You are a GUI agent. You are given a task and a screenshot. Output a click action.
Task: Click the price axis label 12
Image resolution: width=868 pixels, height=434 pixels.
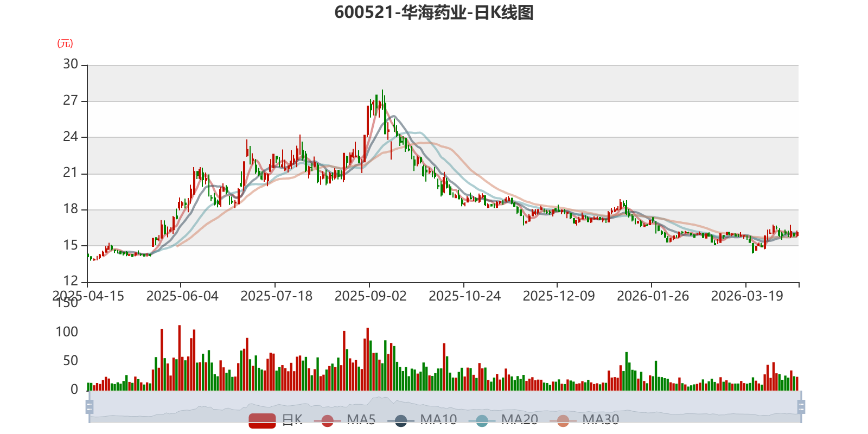71,281
